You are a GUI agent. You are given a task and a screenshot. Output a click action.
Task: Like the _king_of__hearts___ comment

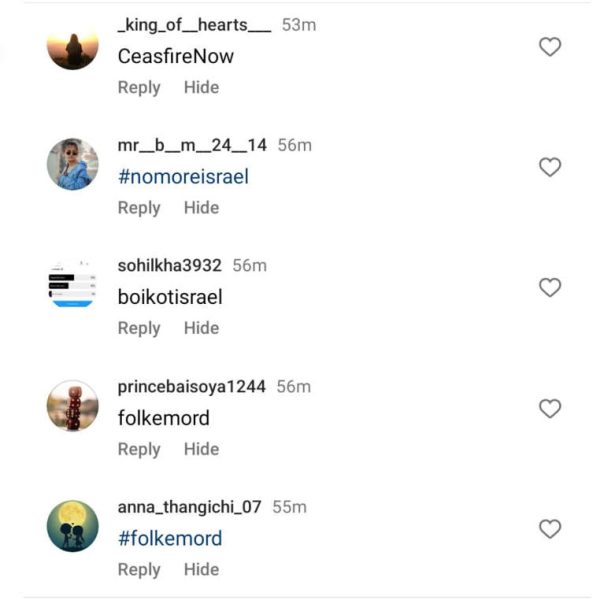tap(549, 47)
